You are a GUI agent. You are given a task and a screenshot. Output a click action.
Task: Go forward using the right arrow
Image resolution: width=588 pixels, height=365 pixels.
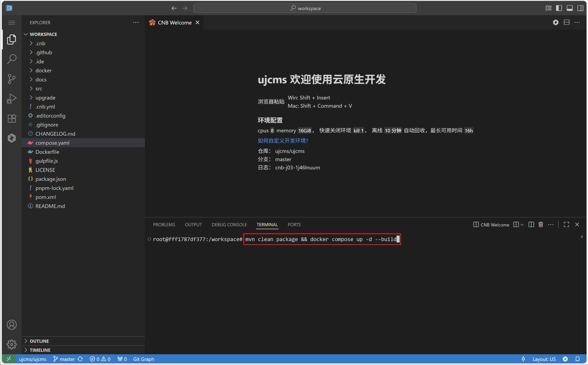[x=185, y=8]
